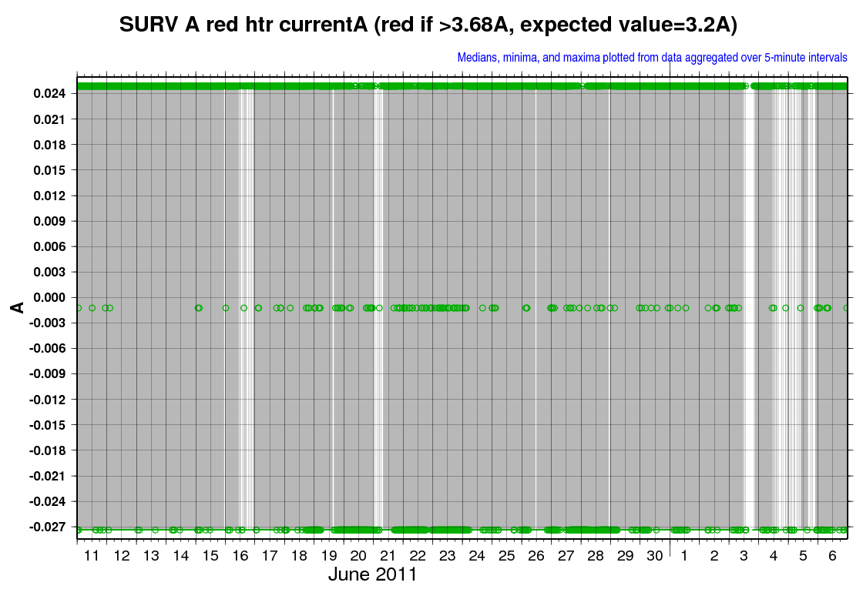Click the 'June 2011' x-axis label
The width and height of the screenshot is (863, 616).
point(373,574)
